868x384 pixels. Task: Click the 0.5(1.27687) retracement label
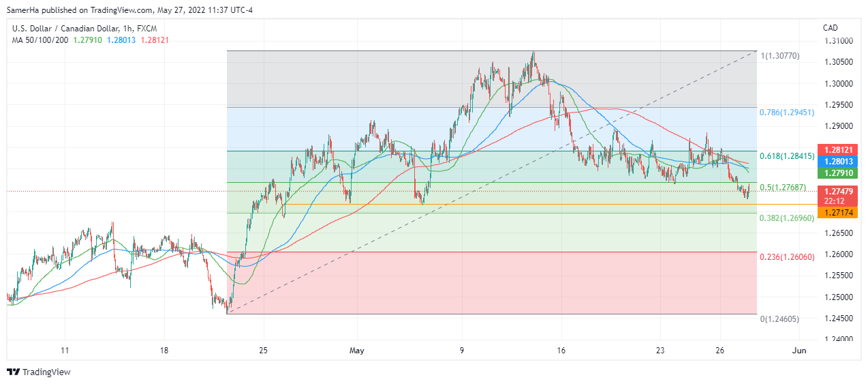pyautogui.click(x=783, y=188)
